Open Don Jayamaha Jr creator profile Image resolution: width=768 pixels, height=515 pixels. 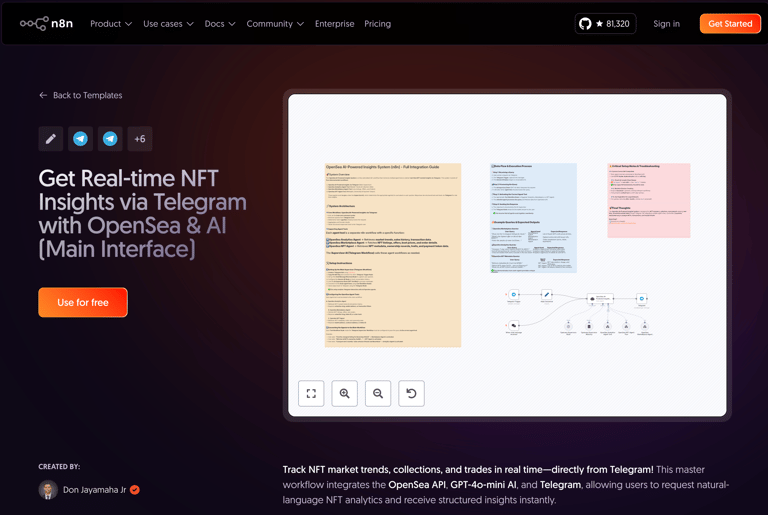[94, 490]
